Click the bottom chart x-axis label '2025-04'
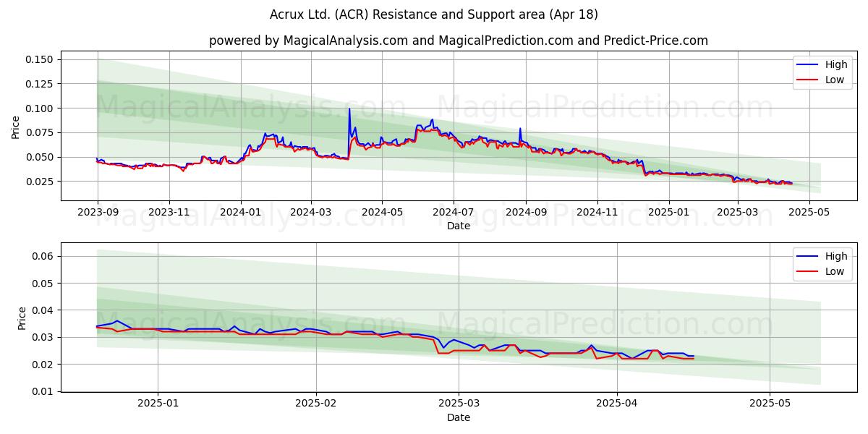This screenshot has height=434, width=868. click(617, 404)
